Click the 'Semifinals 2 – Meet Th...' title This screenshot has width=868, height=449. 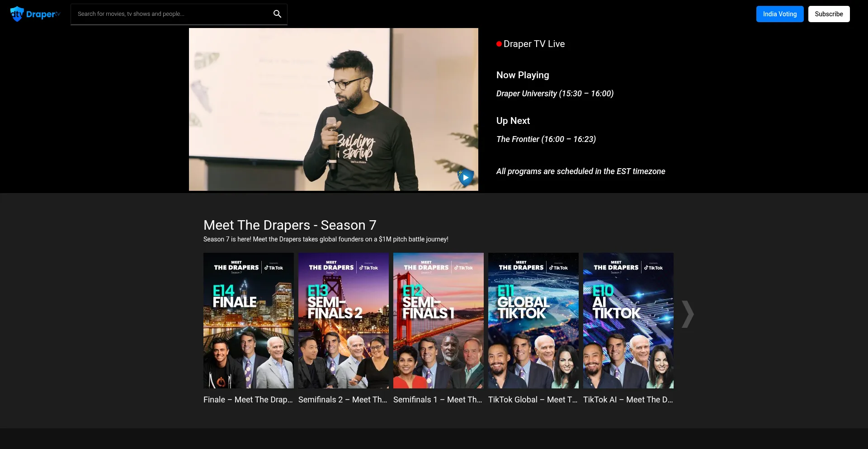tap(343, 400)
